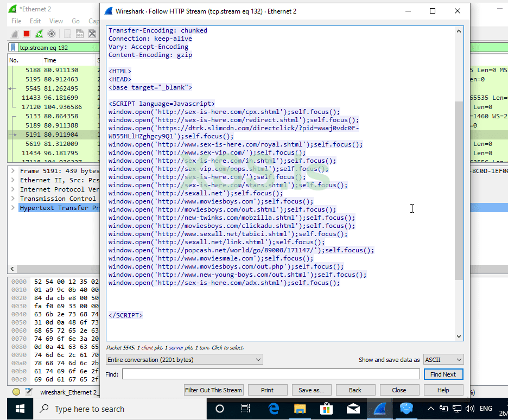508x420 pixels.
Task: Open Expert Information from the status circle
Action: [x=16, y=391]
